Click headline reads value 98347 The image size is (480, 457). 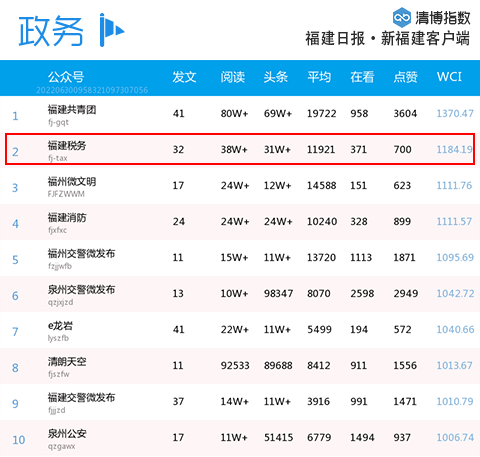click(278, 294)
